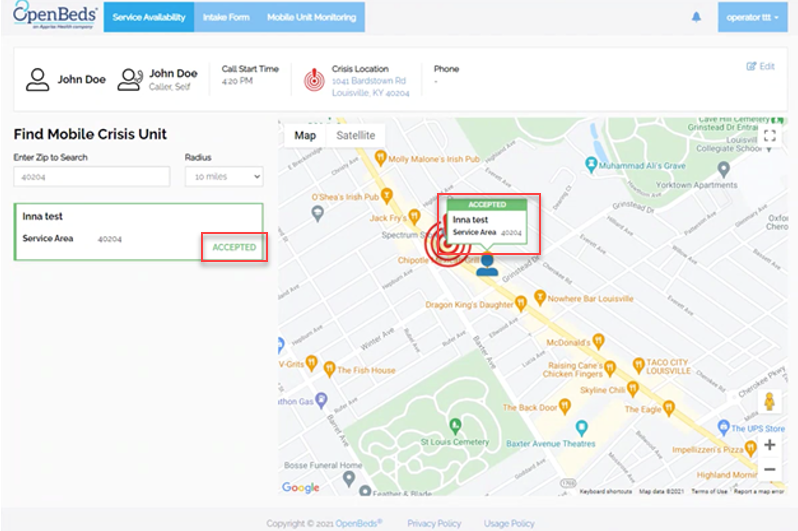Expand the operator user menu
The image size is (798, 531).
(x=747, y=17)
